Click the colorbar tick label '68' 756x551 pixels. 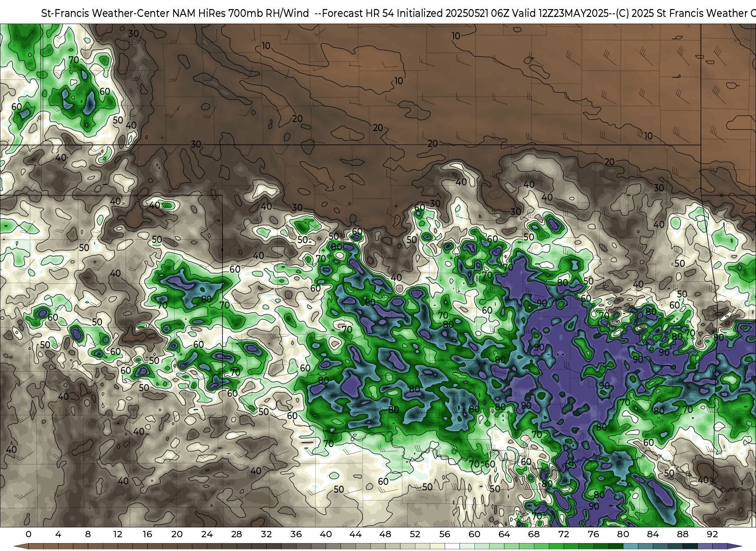534,534
